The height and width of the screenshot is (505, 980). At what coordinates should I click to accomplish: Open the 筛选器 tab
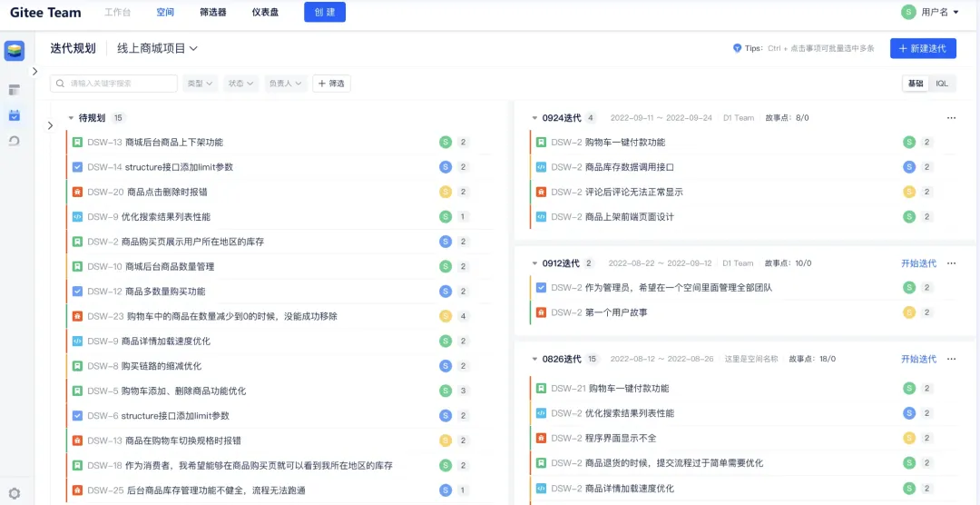[213, 12]
